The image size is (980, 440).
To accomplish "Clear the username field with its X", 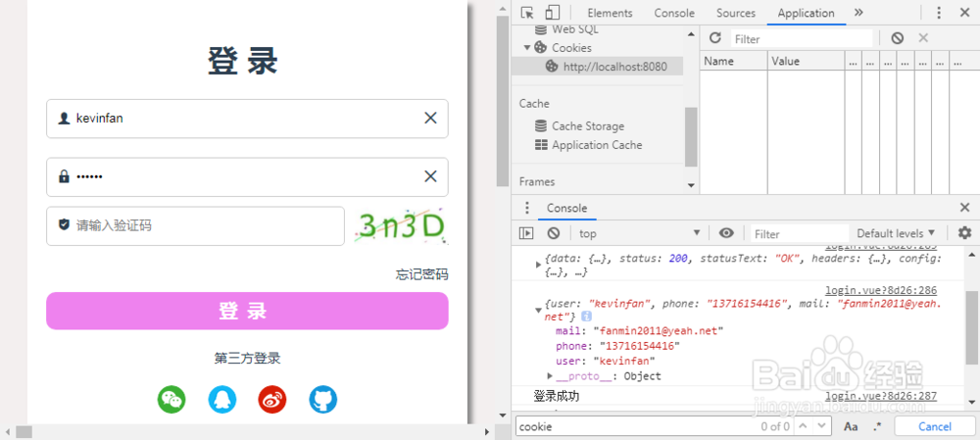I will pyautogui.click(x=430, y=119).
